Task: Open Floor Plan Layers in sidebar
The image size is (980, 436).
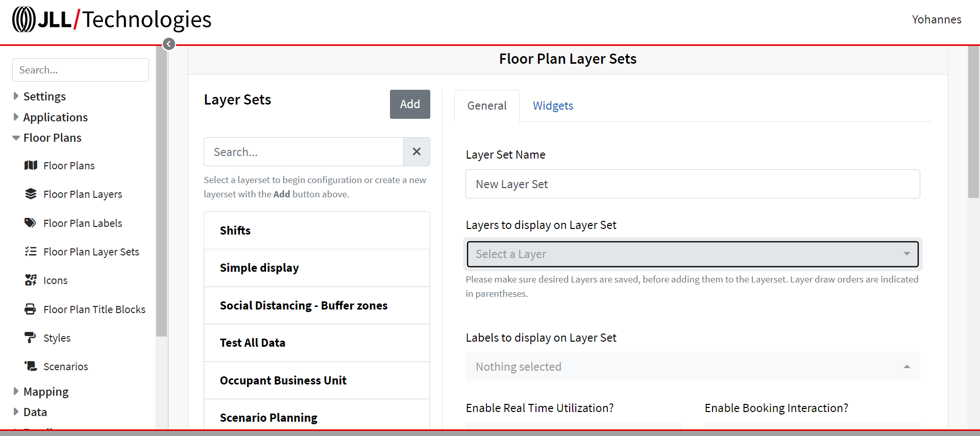Action: 83,194
